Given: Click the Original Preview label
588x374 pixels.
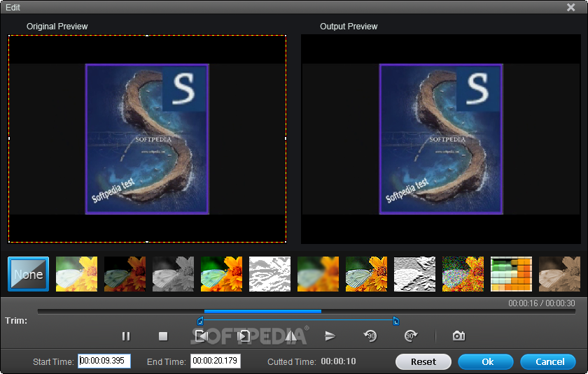Looking at the screenshot, I should tap(57, 26).
